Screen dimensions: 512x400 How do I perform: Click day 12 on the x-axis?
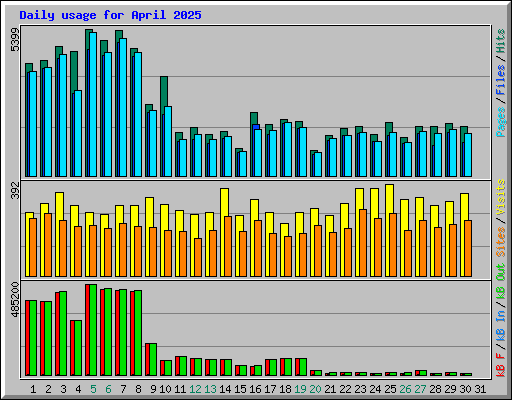point(195,389)
